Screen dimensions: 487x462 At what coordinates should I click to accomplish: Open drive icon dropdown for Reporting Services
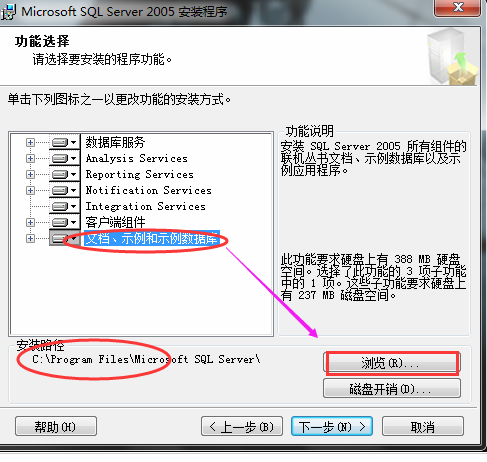coord(65,174)
